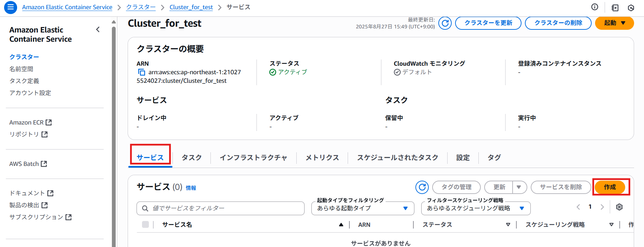Select all services checkbox
The width and height of the screenshot is (644, 247).
click(145, 224)
